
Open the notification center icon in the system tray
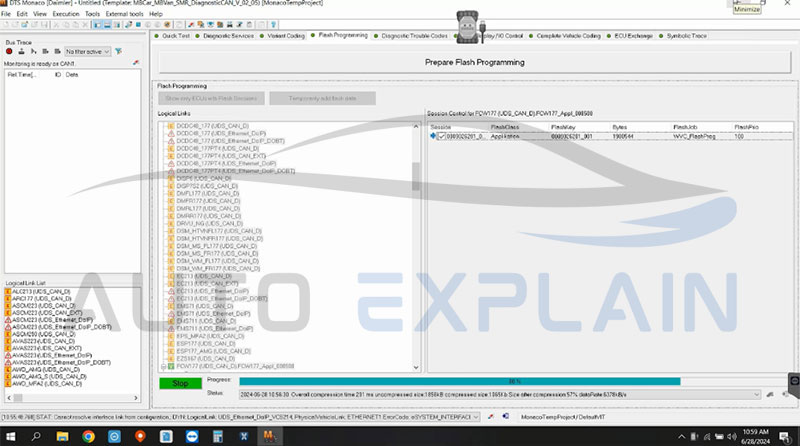[785, 436]
